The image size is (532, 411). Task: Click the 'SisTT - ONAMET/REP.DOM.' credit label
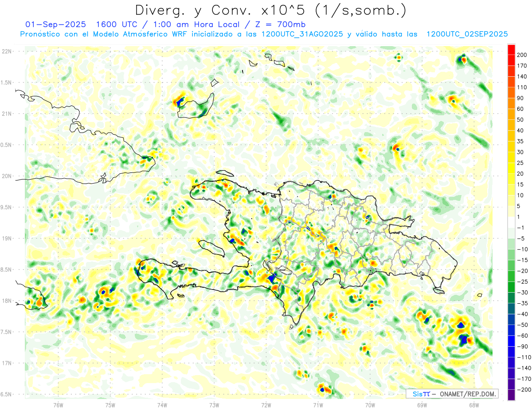pyautogui.click(x=452, y=394)
